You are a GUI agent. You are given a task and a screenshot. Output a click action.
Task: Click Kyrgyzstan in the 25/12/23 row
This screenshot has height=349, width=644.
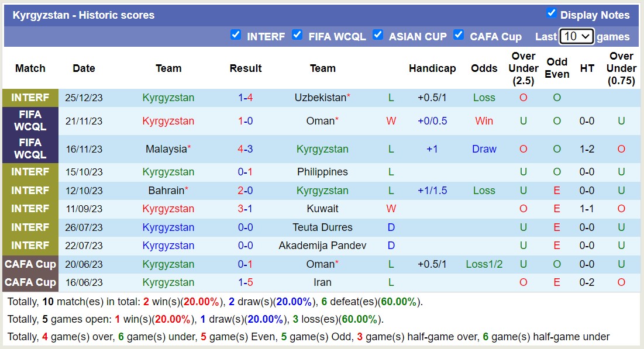[x=168, y=97]
